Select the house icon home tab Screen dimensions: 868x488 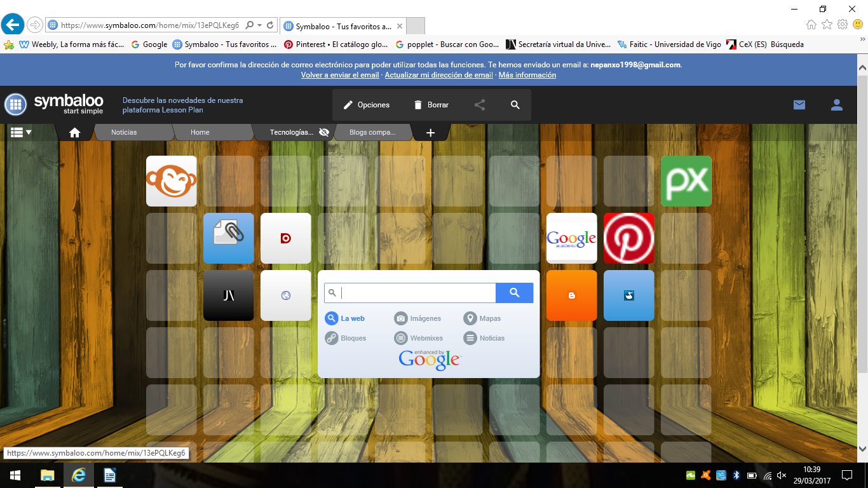(75, 132)
